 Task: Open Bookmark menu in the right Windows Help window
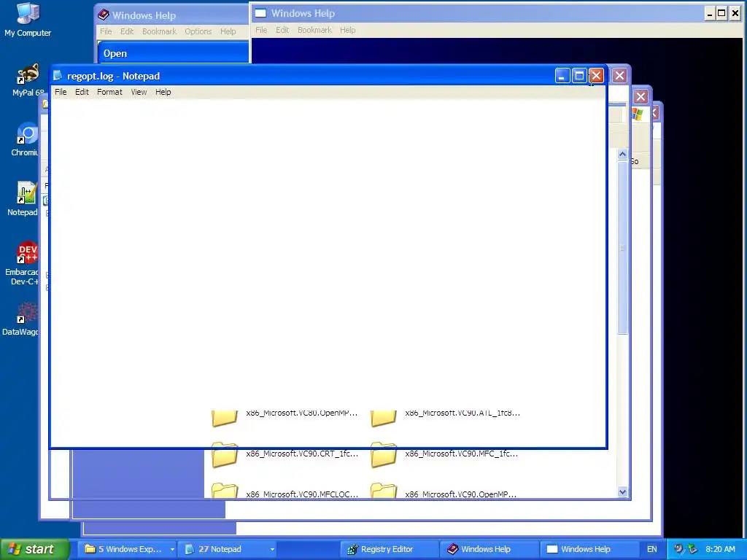click(314, 30)
